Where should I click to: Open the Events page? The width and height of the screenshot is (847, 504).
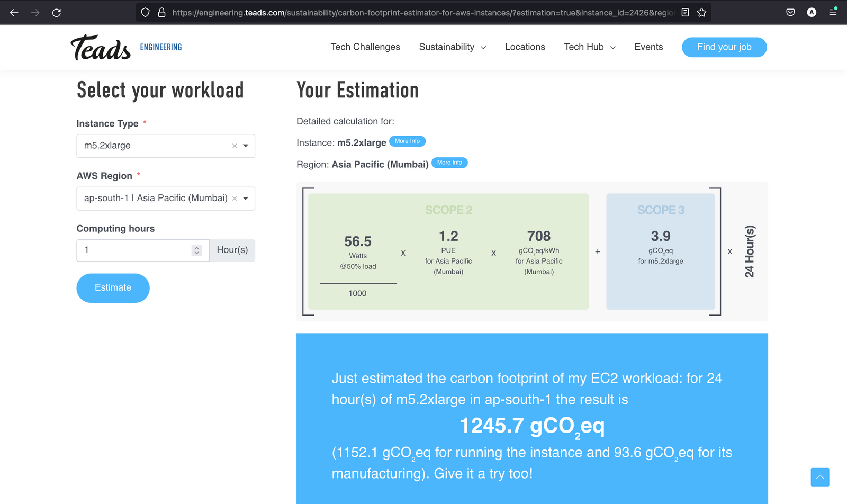coord(648,47)
